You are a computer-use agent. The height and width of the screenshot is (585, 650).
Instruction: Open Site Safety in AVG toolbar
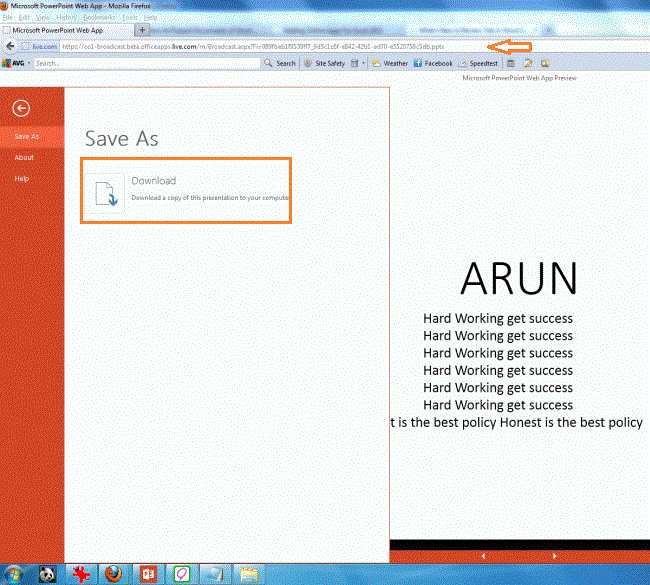pyautogui.click(x=325, y=63)
